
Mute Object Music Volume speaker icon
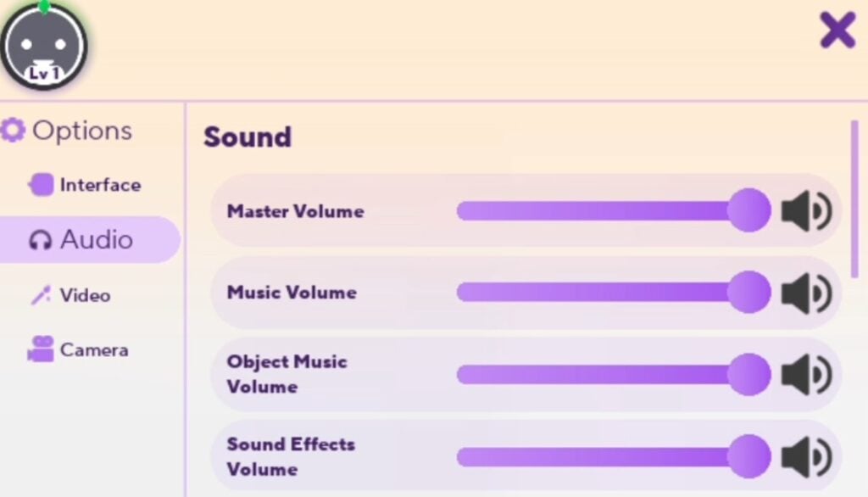[x=805, y=375]
